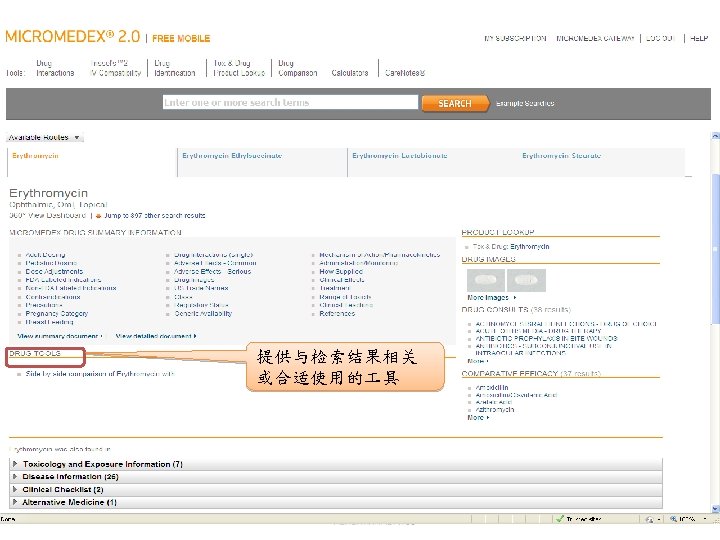The image size is (720, 540).
Task: Click View detailed document link
Action: tap(156, 336)
